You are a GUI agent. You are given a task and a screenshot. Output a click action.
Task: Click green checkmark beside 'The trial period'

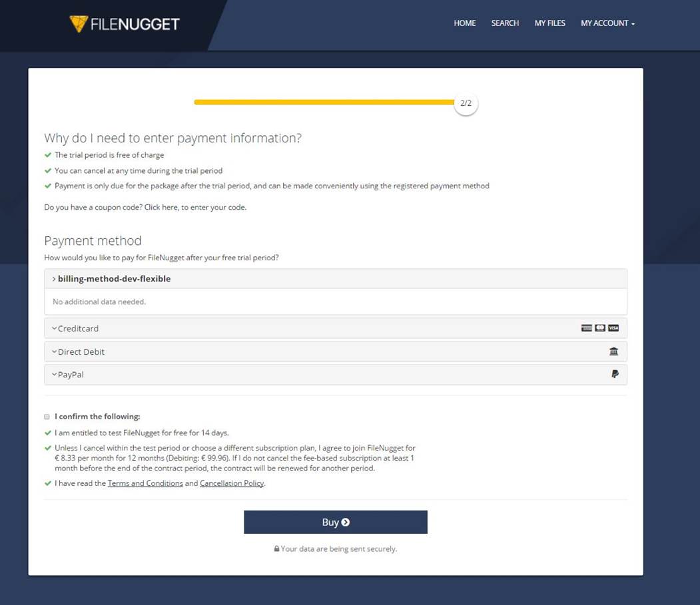tap(48, 155)
